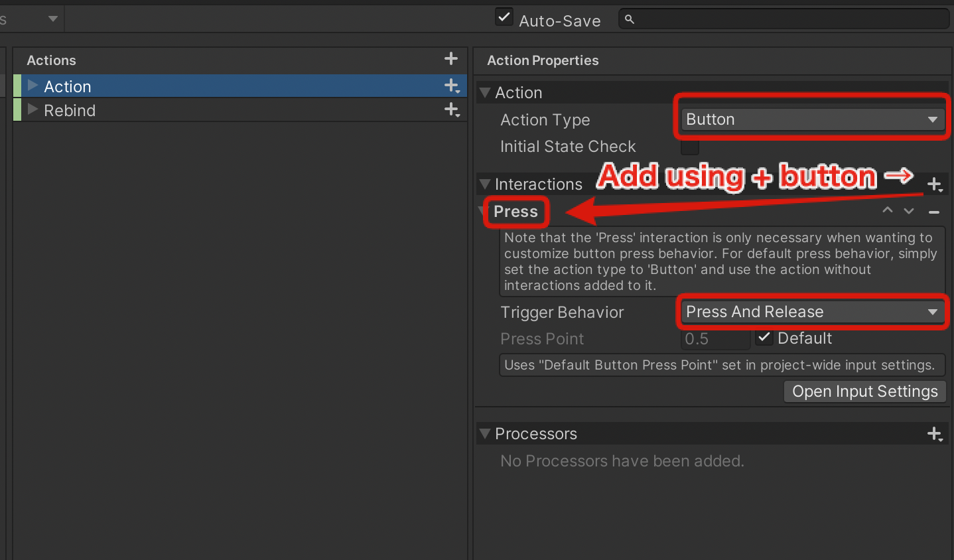
Task: Move Press interaction down with the down arrow
Action: pyautogui.click(x=908, y=210)
